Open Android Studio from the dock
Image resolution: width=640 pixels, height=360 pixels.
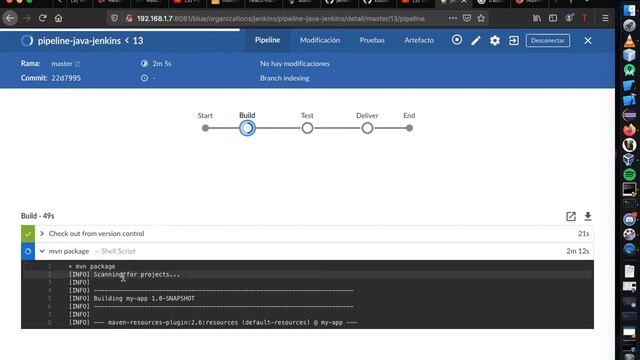pyautogui.click(x=629, y=70)
